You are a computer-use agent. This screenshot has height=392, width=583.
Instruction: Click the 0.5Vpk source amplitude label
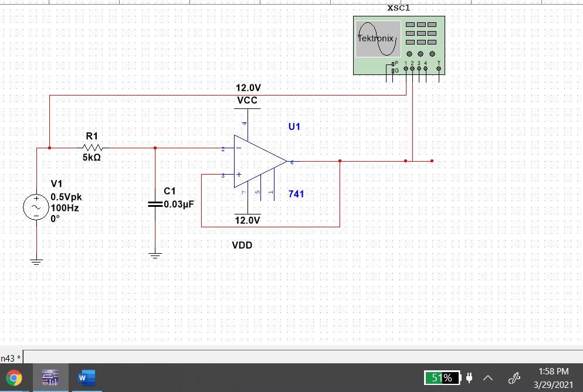pos(66,197)
